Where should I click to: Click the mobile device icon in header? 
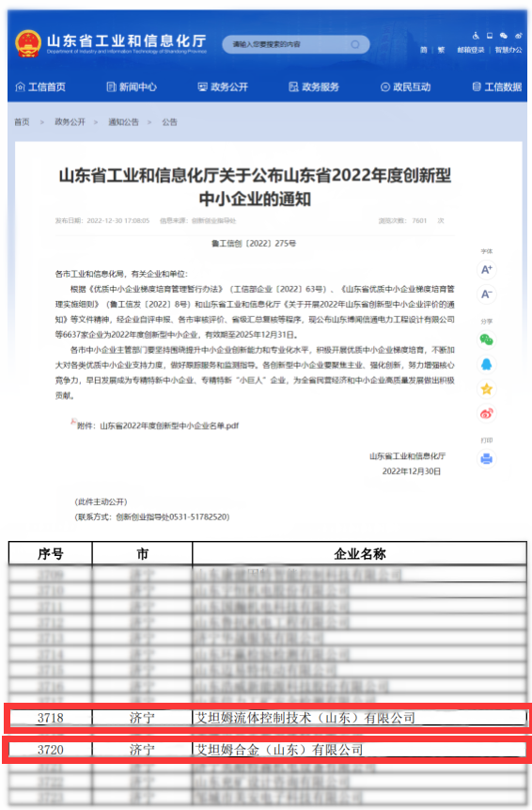[490, 36]
